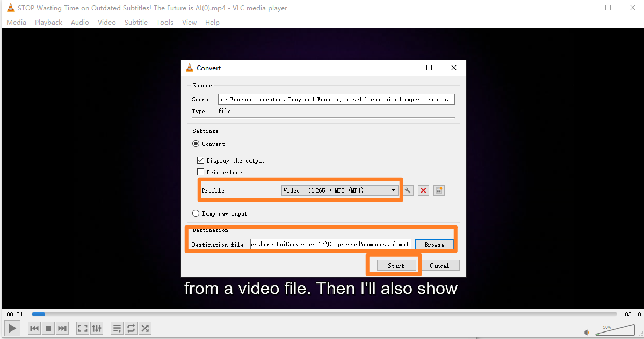Show the playlist using the playlist icon
The width and height of the screenshot is (644, 339).
117,328
